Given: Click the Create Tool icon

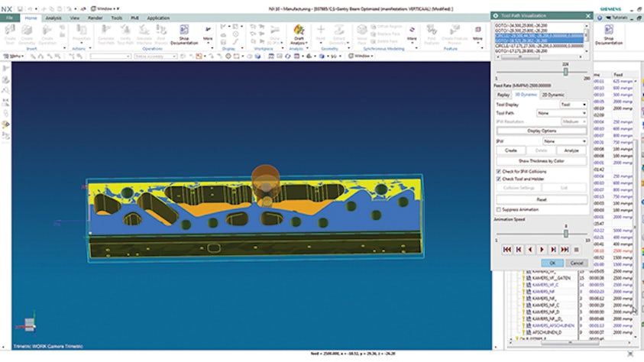Looking at the screenshot, I should point(10,35).
